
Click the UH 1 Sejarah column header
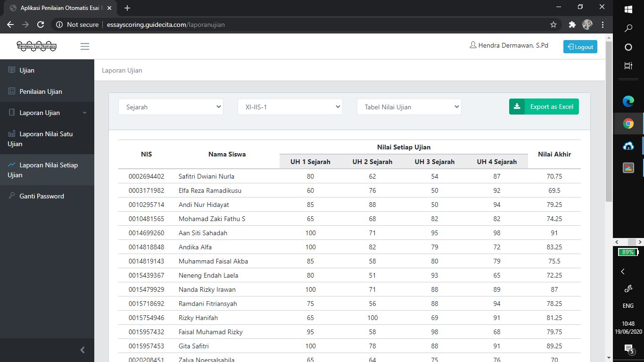click(310, 162)
